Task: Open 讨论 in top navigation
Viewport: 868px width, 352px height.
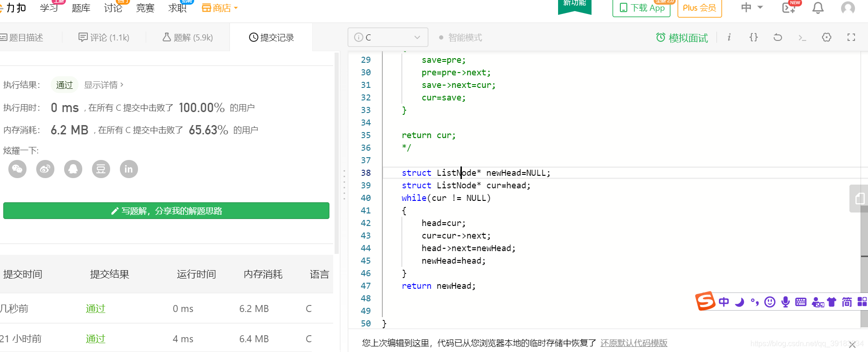Action: pyautogui.click(x=113, y=8)
